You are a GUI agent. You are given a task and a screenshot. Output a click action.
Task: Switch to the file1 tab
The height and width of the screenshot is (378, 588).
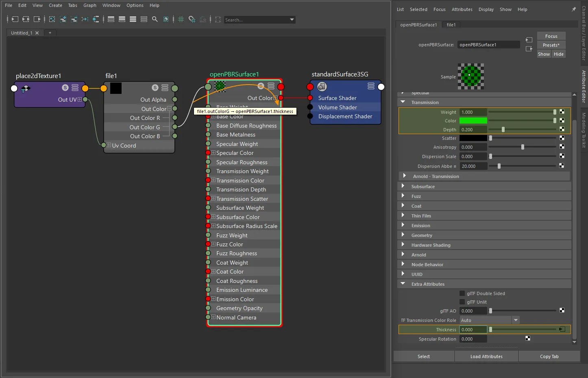(451, 25)
